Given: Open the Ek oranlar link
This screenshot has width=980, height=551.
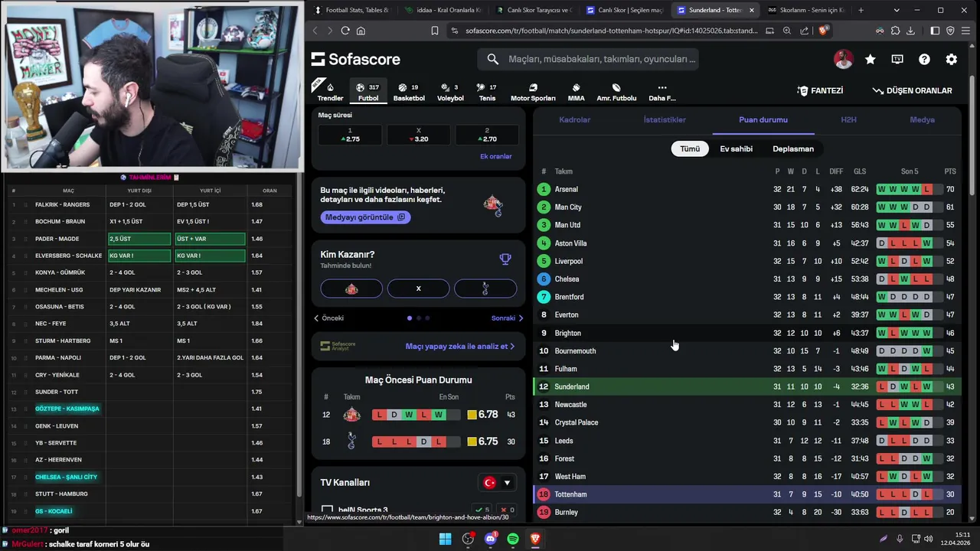Looking at the screenshot, I should coord(495,156).
